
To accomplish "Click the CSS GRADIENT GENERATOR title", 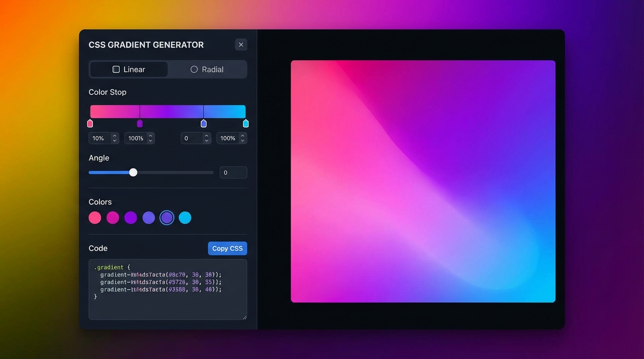I will click(x=146, y=44).
